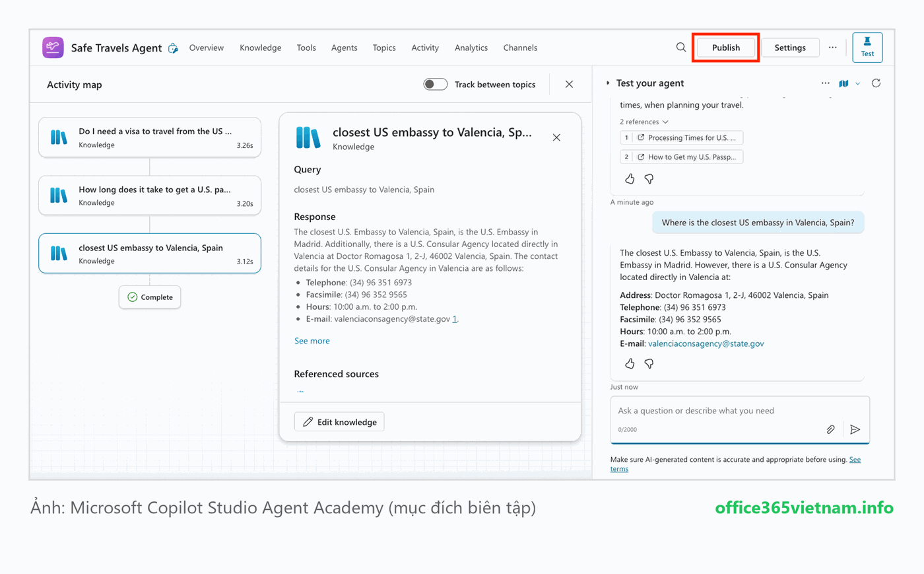Close the Activity map panel
Viewport: 924px width, 574px height.
tap(569, 85)
